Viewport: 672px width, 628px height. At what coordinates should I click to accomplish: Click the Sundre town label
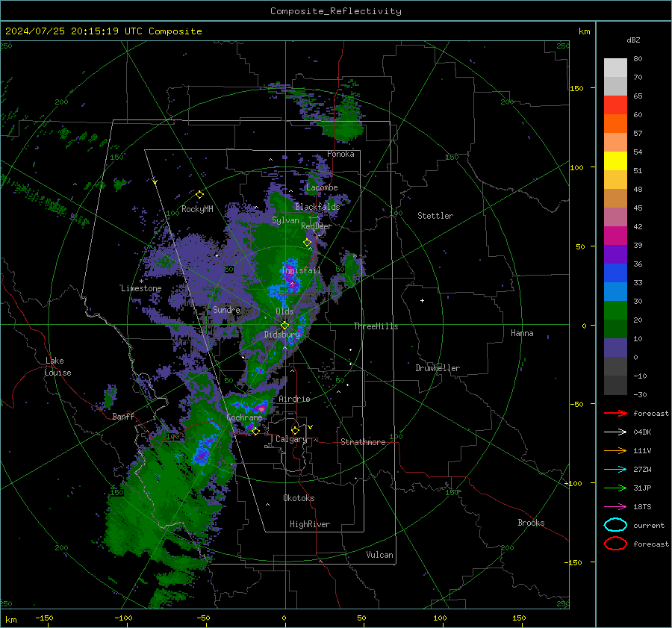[x=226, y=310]
